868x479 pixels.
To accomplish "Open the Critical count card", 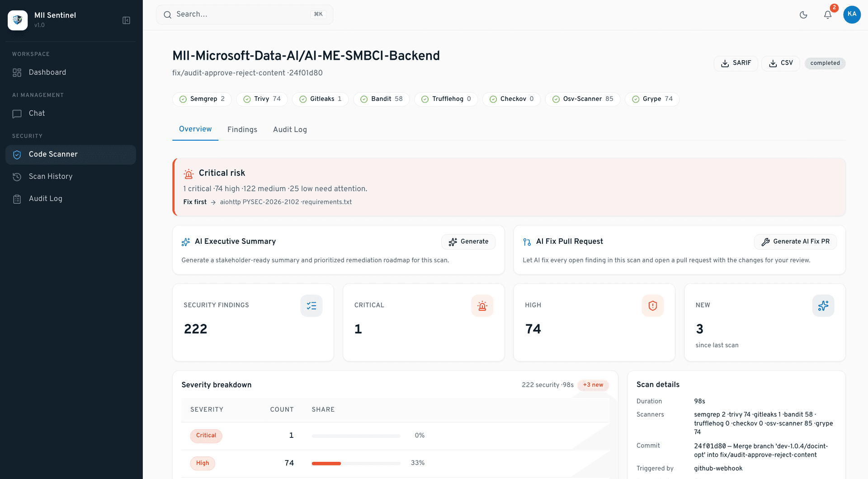I will click(424, 322).
